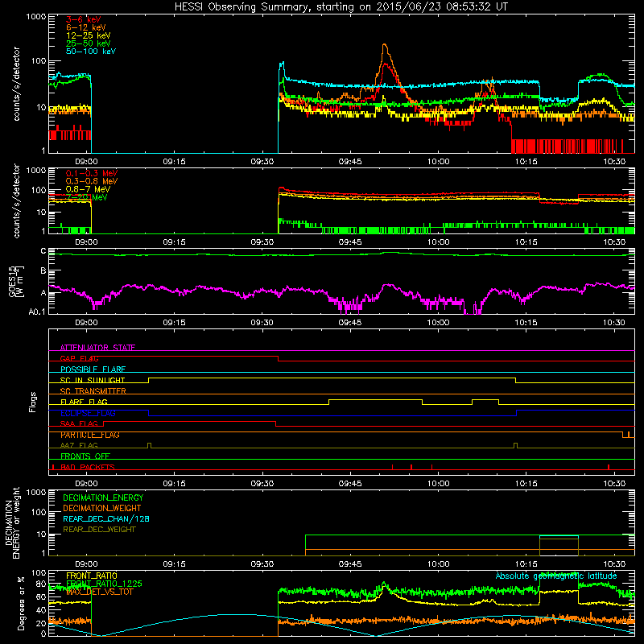
Task: Click the cyan 50-100 keV spike after the data gap
Action: click(x=282, y=64)
